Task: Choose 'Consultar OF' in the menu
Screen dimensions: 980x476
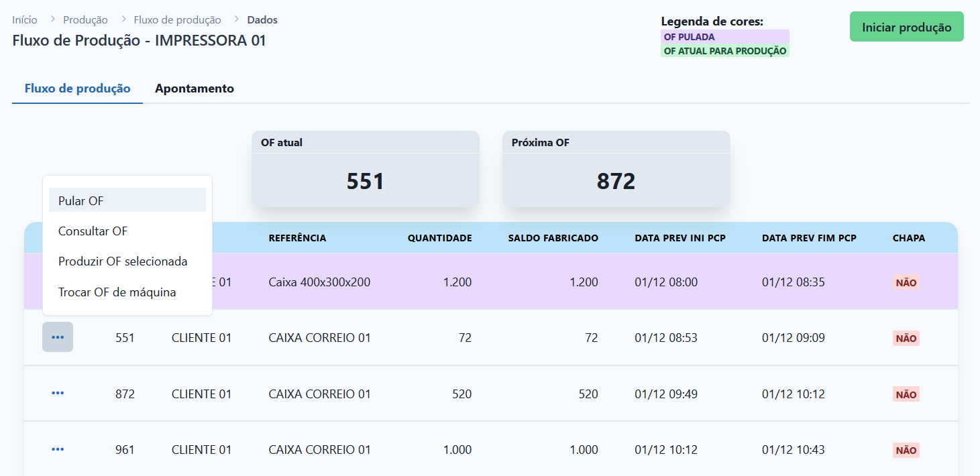Action: 127,231
